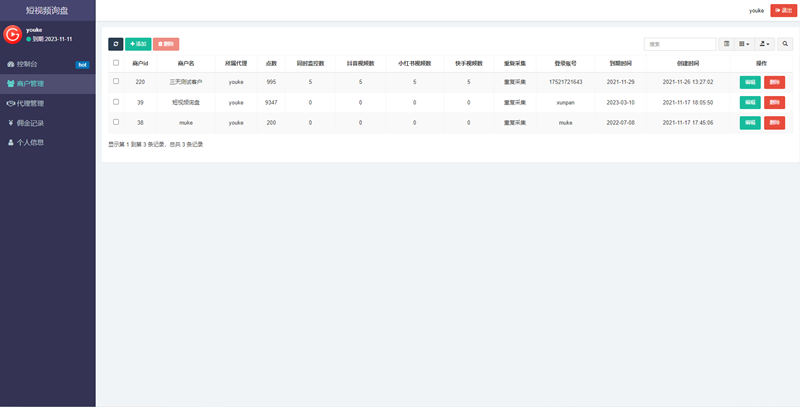Check the select-all header checkbox
The height and width of the screenshot is (407, 800).
(x=116, y=63)
